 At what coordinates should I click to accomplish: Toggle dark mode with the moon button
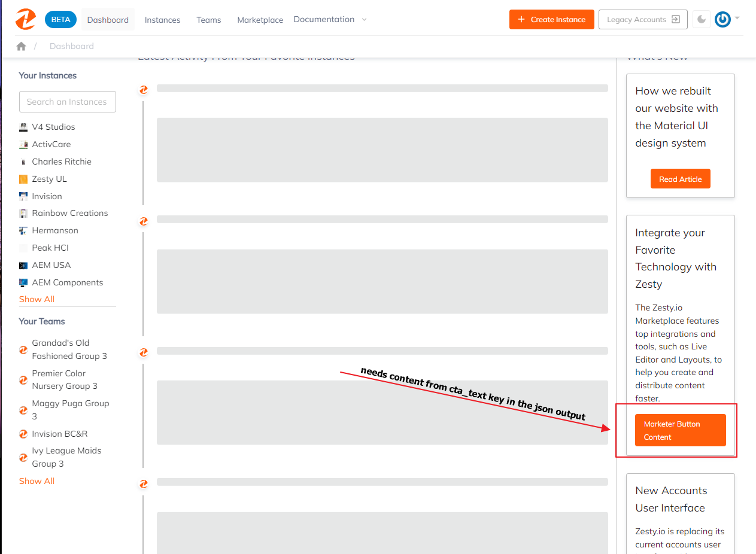[700, 19]
